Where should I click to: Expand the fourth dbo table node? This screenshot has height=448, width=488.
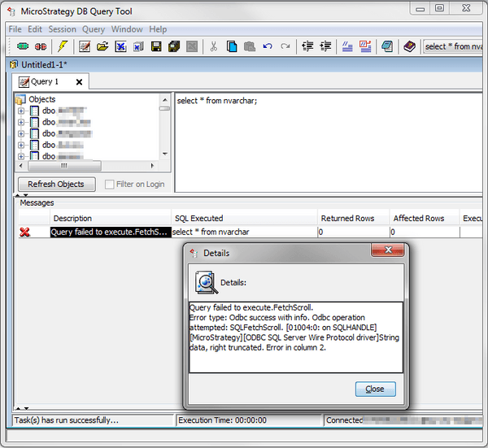(x=21, y=145)
